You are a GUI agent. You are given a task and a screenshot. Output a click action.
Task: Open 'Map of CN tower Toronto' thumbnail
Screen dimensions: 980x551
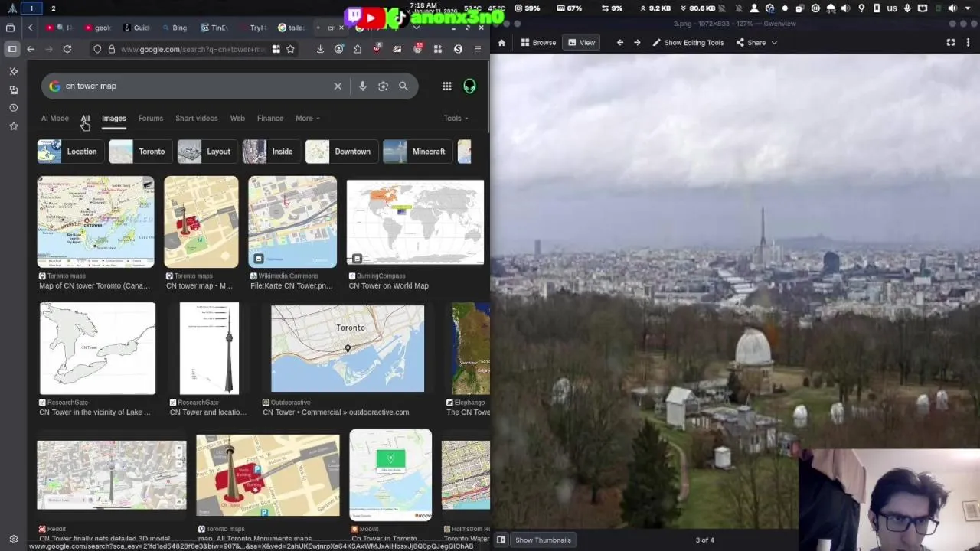click(96, 222)
